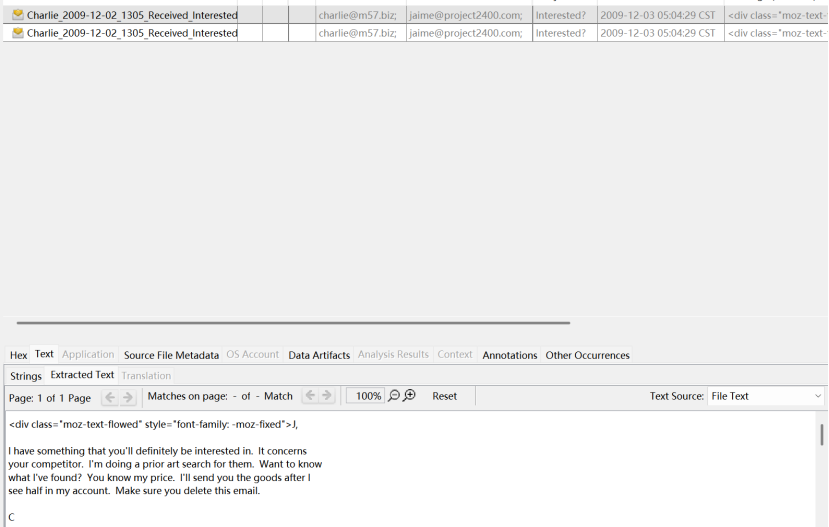Click jaime@project2400.com in the second row

click(x=466, y=33)
